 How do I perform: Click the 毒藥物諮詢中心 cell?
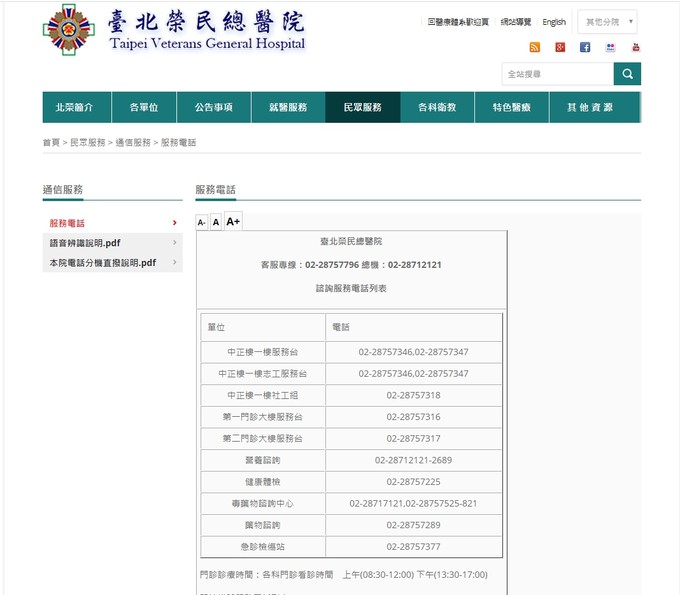(x=263, y=504)
